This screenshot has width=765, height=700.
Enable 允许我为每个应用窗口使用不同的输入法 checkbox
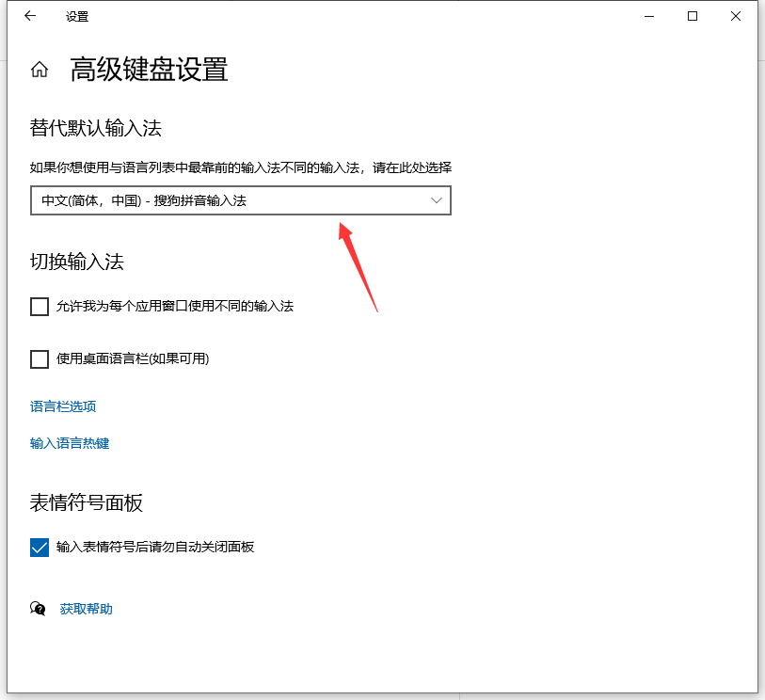[x=40, y=307]
